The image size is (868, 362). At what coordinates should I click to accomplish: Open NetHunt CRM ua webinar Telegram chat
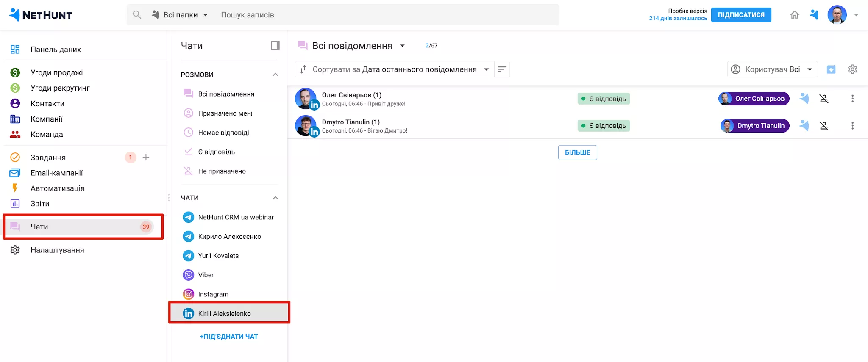tap(229, 217)
